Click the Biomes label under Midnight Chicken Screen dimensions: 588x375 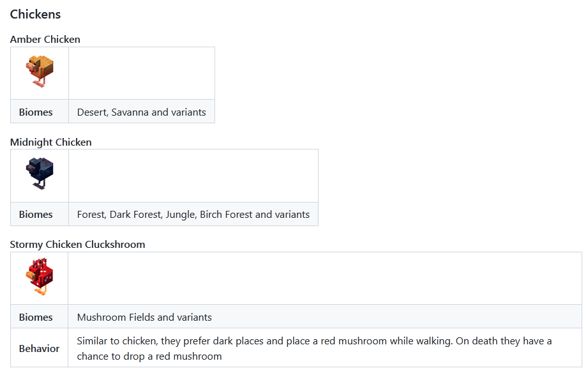pyautogui.click(x=36, y=215)
